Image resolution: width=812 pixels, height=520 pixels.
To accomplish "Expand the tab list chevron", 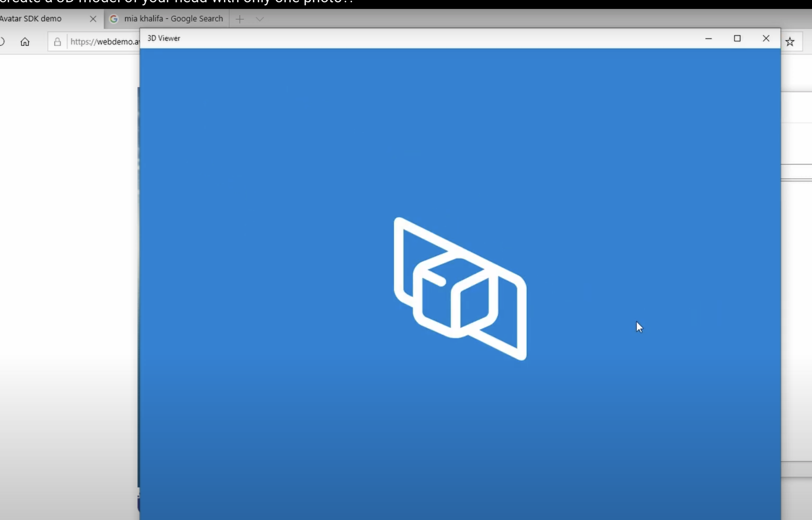I will pyautogui.click(x=259, y=19).
